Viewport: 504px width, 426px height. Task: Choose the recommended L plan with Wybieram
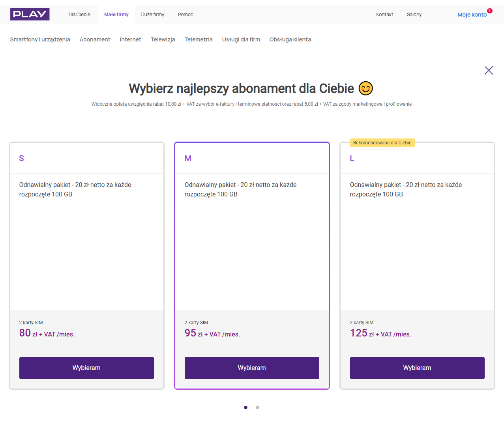pyautogui.click(x=417, y=368)
